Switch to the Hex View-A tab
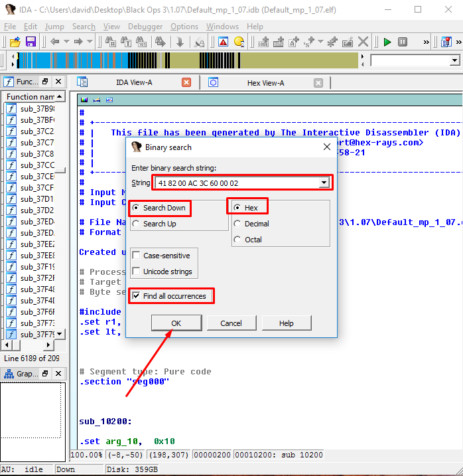 point(265,83)
